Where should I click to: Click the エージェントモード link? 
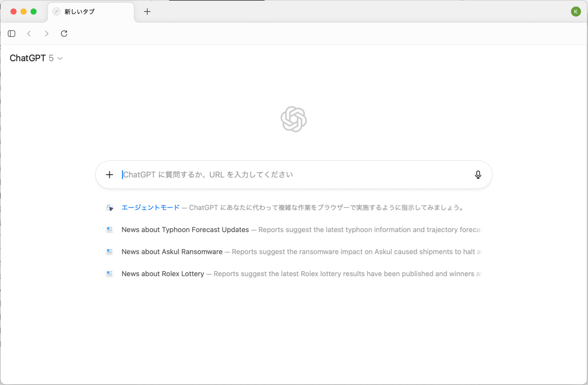(x=150, y=207)
